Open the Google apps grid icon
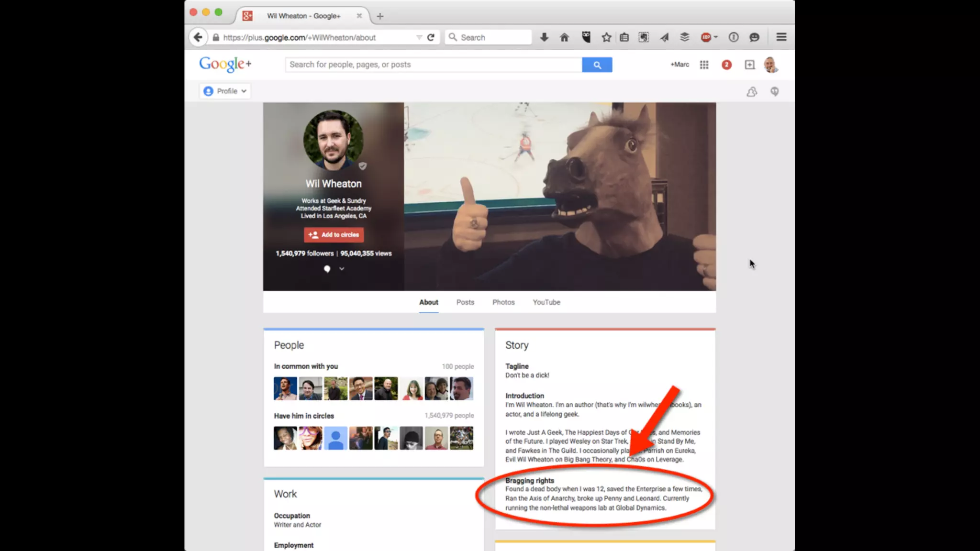Image resolution: width=980 pixels, height=551 pixels. [x=704, y=65]
